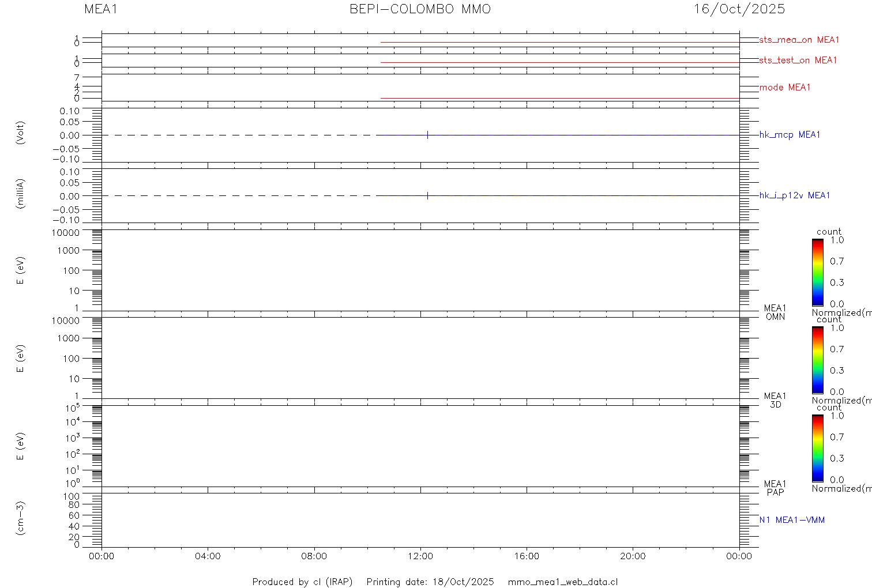The width and height of the screenshot is (872, 588).
Task: Click the spike marker on hk_mcp trace
Action: (427, 135)
